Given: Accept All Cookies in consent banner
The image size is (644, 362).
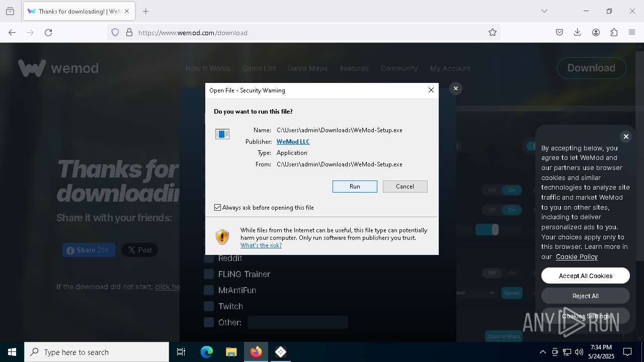Looking at the screenshot, I should 586,276.
